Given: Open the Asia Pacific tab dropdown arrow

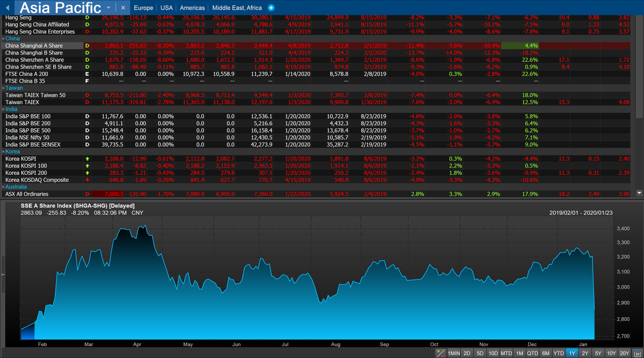Looking at the screenshot, I should pos(109,8).
